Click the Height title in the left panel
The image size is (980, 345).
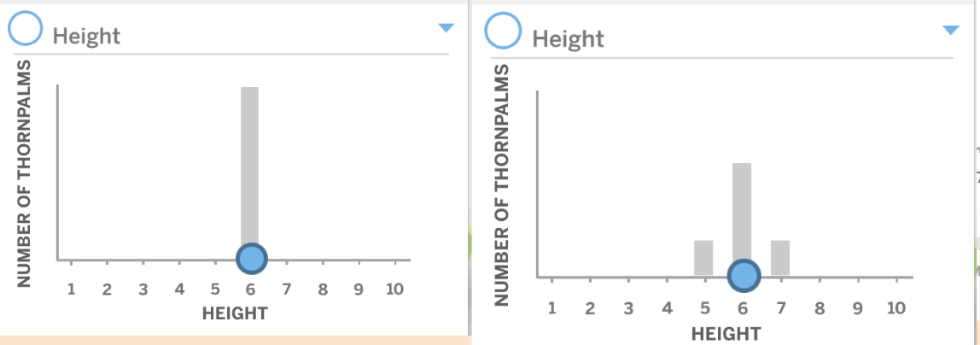(86, 37)
